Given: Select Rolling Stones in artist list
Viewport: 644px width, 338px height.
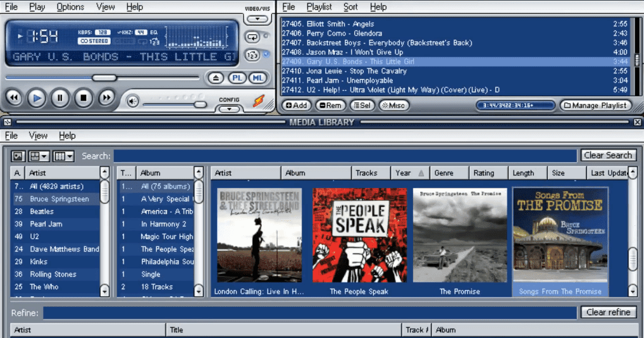Looking at the screenshot, I should click(56, 274).
